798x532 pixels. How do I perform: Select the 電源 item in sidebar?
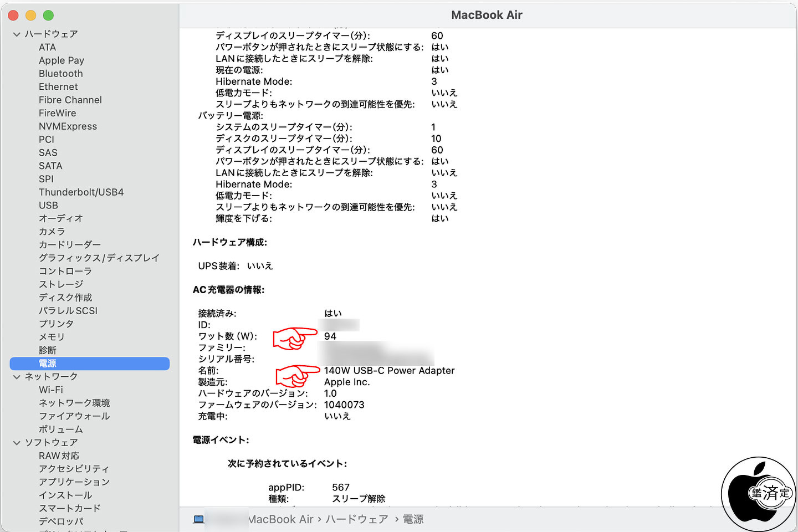pos(48,364)
